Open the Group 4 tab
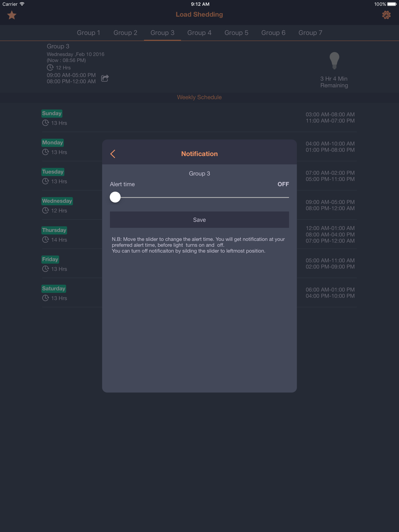This screenshot has height=532, width=399. click(x=199, y=33)
